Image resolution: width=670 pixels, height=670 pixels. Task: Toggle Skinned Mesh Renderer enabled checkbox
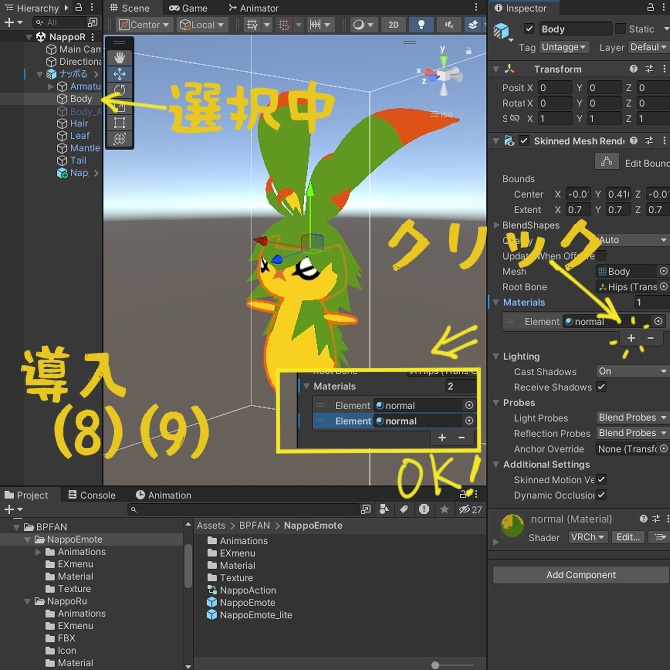tap(524, 141)
